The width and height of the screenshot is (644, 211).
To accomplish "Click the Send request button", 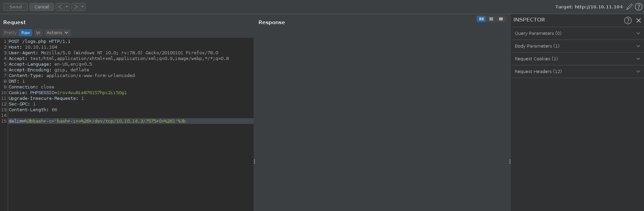I will [x=15, y=7].
